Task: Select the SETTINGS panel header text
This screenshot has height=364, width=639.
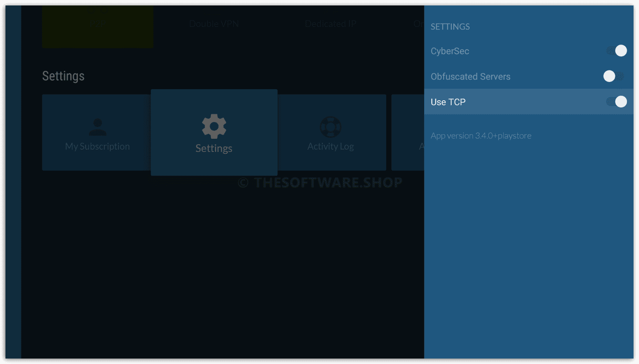Action: click(450, 27)
